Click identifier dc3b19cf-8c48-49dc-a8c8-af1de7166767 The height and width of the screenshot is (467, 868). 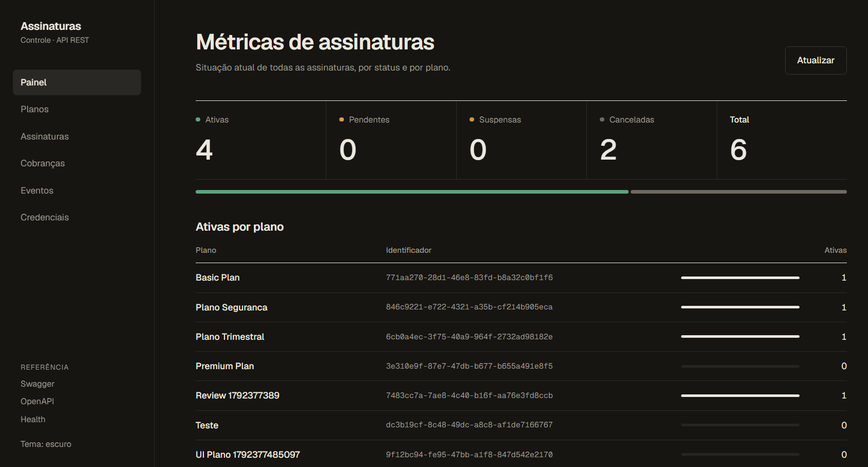tap(470, 425)
